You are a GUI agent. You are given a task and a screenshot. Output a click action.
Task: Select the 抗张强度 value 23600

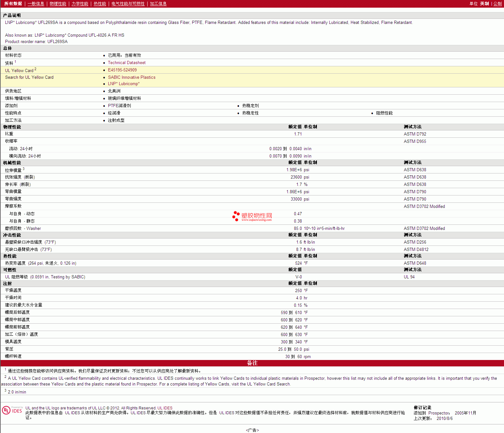pos(296,177)
